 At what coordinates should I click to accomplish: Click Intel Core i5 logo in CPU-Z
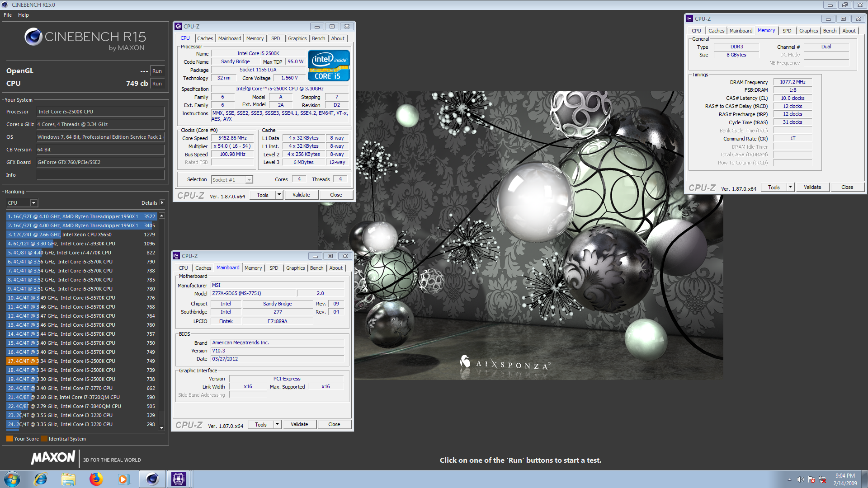329,66
